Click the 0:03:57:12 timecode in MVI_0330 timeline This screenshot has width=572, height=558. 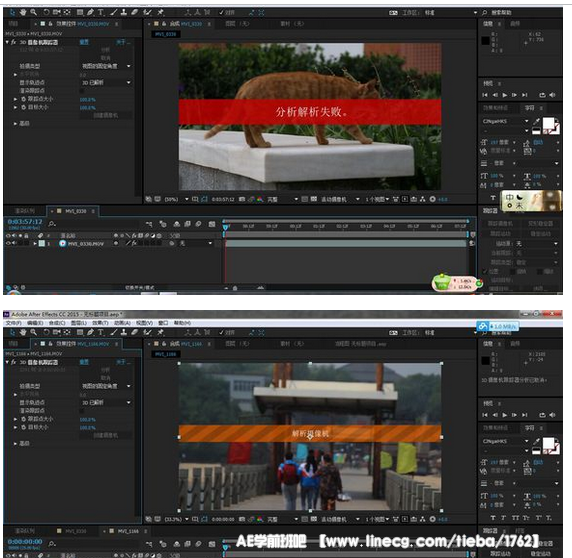click(x=25, y=221)
